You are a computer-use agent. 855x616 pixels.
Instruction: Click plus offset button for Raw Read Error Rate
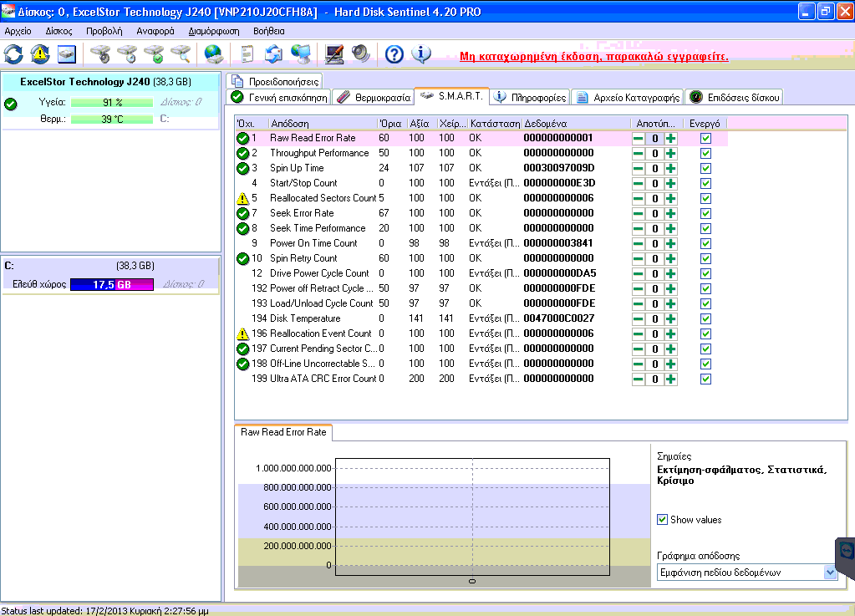[x=670, y=139]
